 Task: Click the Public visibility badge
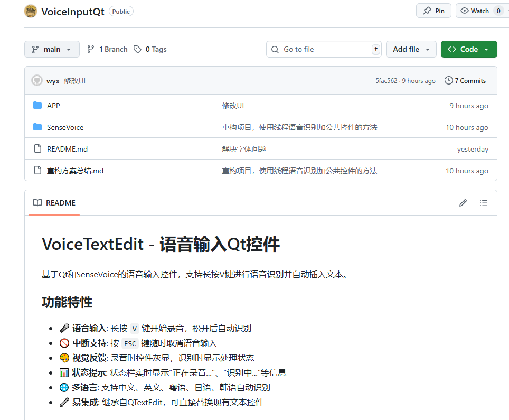(121, 12)
